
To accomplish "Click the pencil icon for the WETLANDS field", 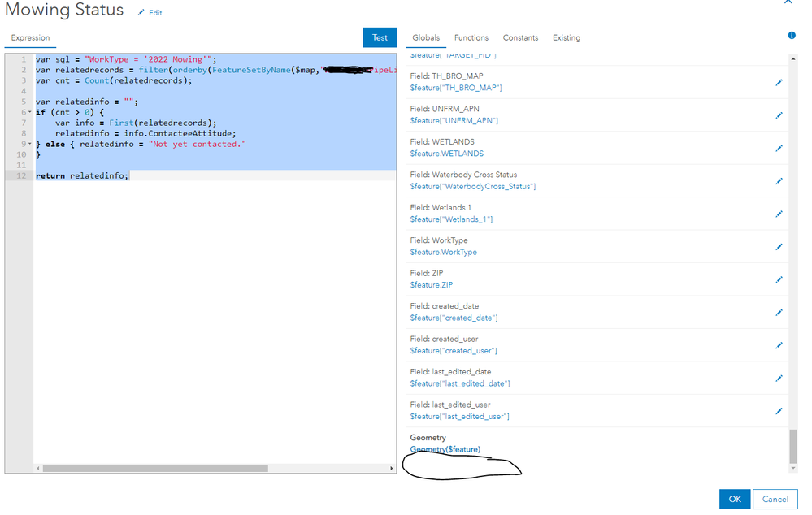I will tap(779, 148).
